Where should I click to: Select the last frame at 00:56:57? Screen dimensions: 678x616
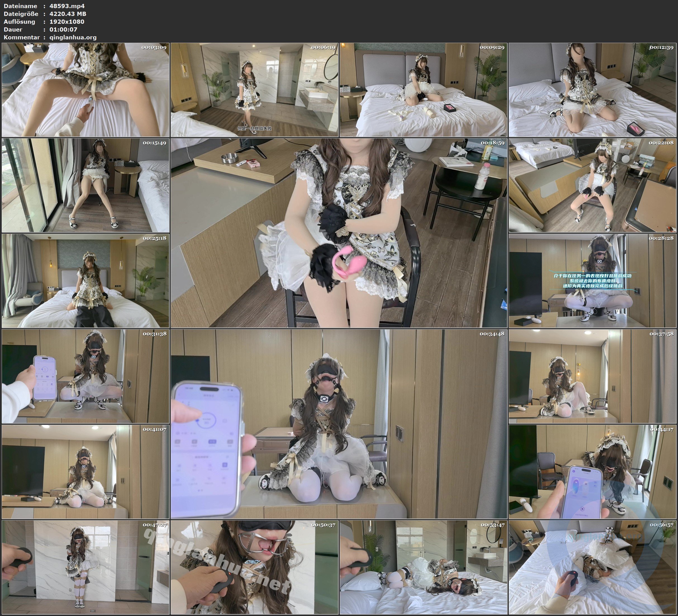tap(592, 567)
